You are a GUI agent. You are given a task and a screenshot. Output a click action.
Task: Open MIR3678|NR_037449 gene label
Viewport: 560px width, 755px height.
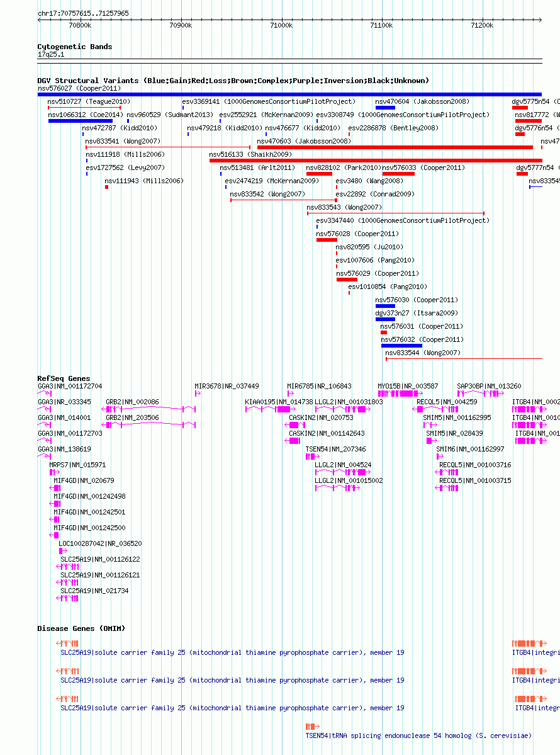227,386
